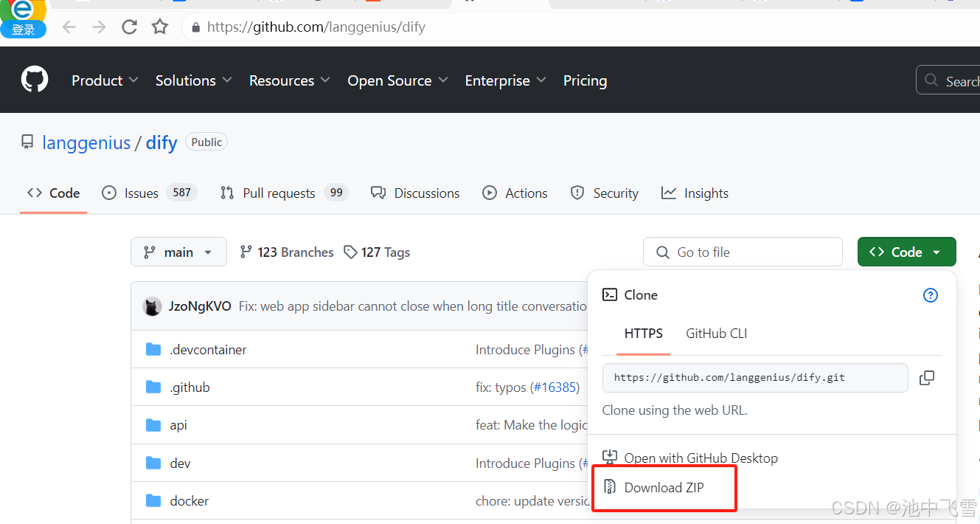Click the clone help question icon
Image resolution: width=980 pixels, height=524 pixels.
click(x=931, y=295)
